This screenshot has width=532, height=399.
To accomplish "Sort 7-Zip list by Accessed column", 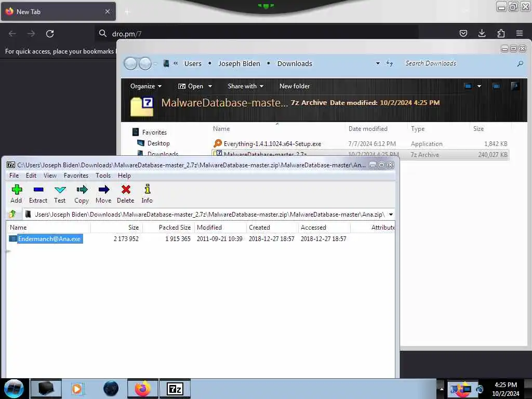I will coord(324,228).
